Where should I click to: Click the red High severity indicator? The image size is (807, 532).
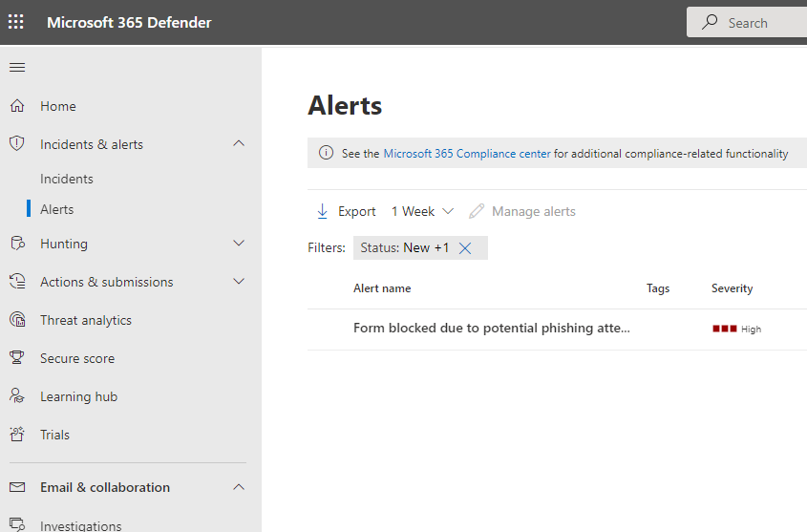coord(724,329)
